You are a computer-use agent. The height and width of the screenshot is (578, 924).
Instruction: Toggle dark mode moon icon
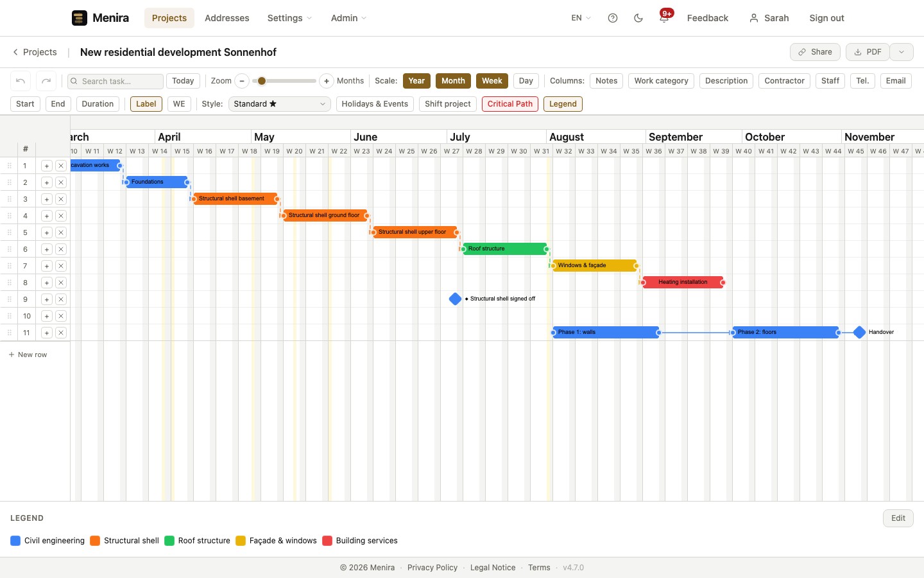pyautogui.click(x=638, y=18)
